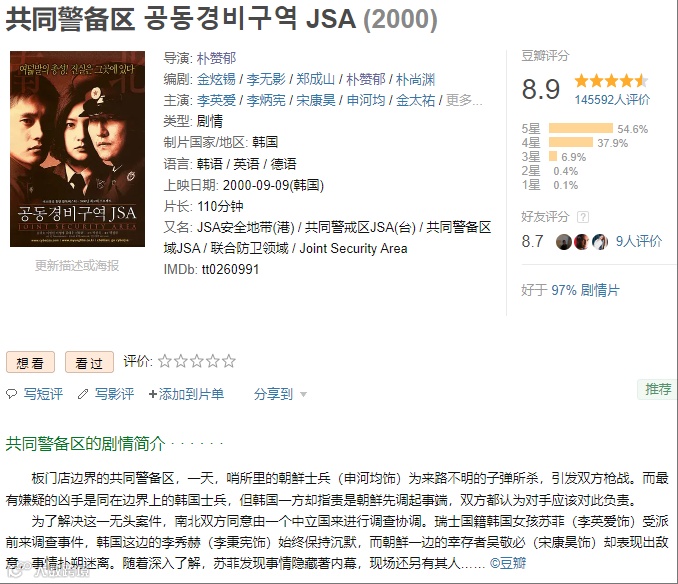
Task: Open the second friend avatar in 好友评分
Action: [x=582, y=242]
